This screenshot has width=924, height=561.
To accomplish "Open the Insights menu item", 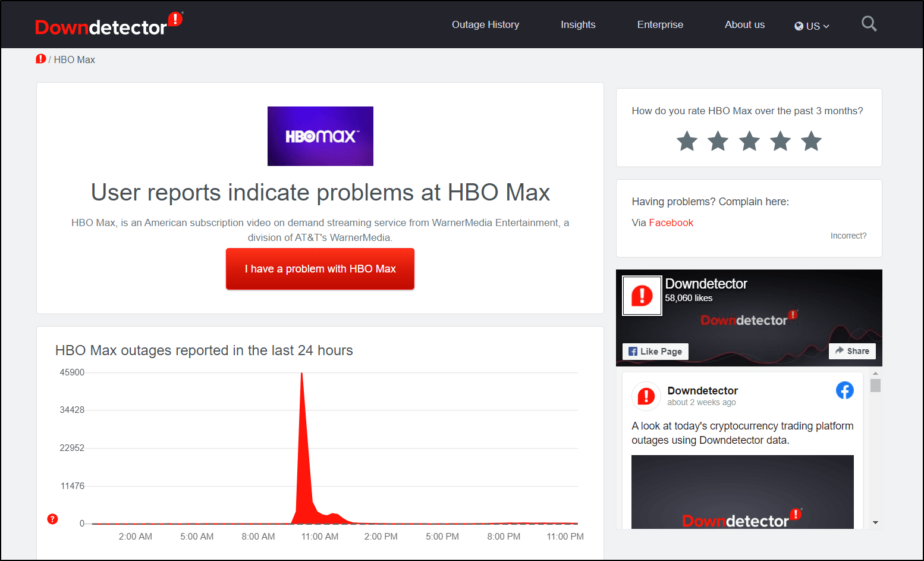I will coord(578,24).
